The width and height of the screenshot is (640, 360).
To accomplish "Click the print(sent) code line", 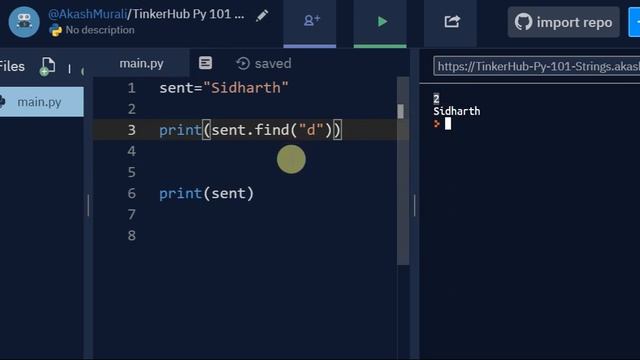I will click(x=207, y=193).
